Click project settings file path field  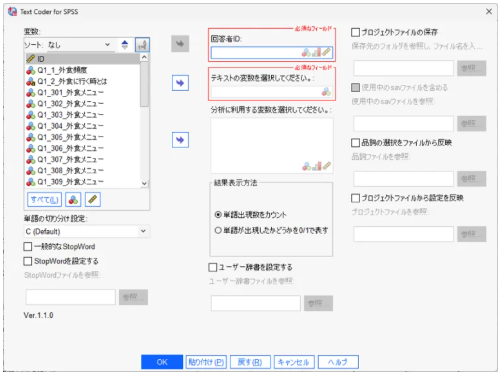[x=404, y=234]
